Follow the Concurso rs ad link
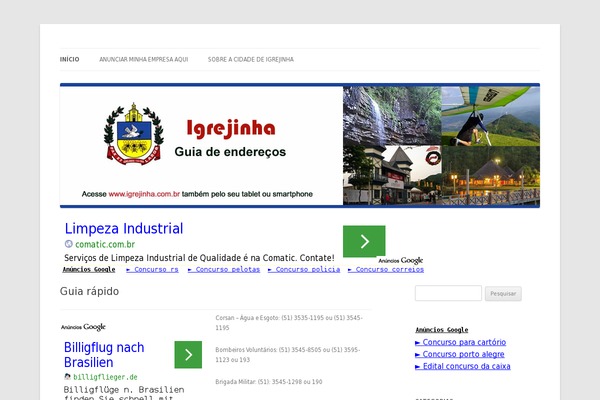The height and width of the screenshot is (400, 600). pyautogui.click(x=153, y=269)
